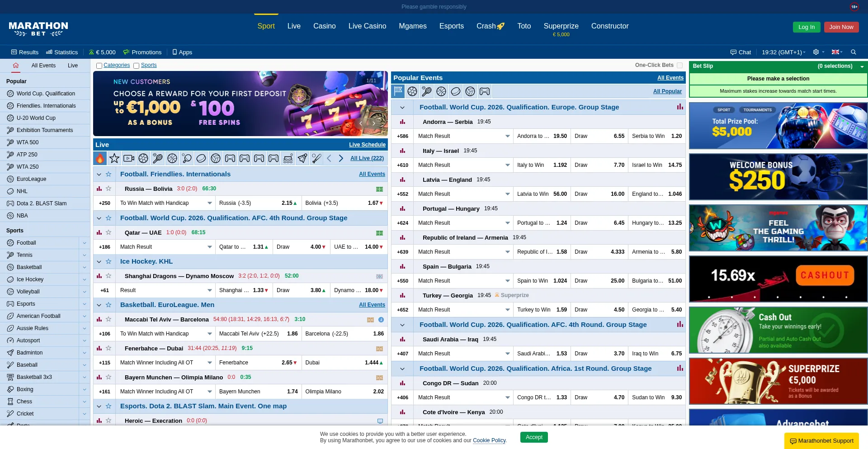868x449 pixels.
Task: Click the Log In button
Action: (806, 27)
